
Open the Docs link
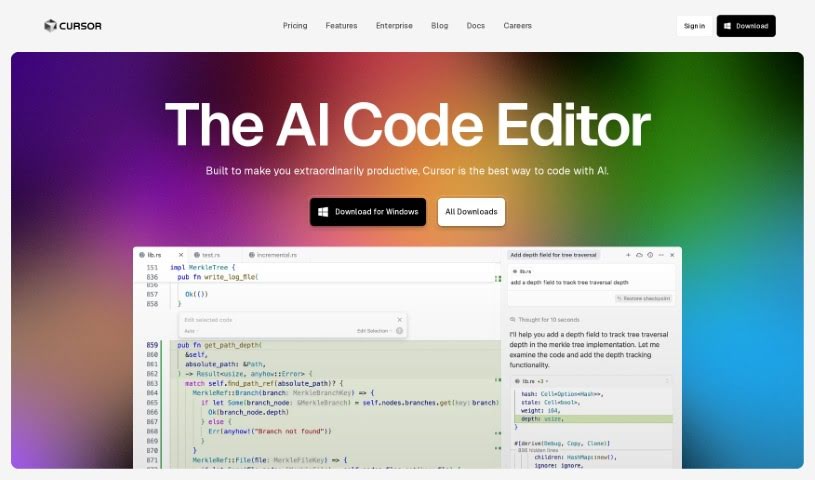pyautogui.click(x=475, y=26)
